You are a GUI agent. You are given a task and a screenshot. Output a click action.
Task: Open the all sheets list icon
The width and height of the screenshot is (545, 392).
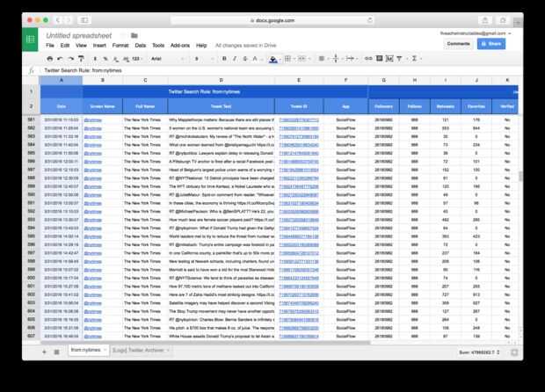[x=56, y=352]
